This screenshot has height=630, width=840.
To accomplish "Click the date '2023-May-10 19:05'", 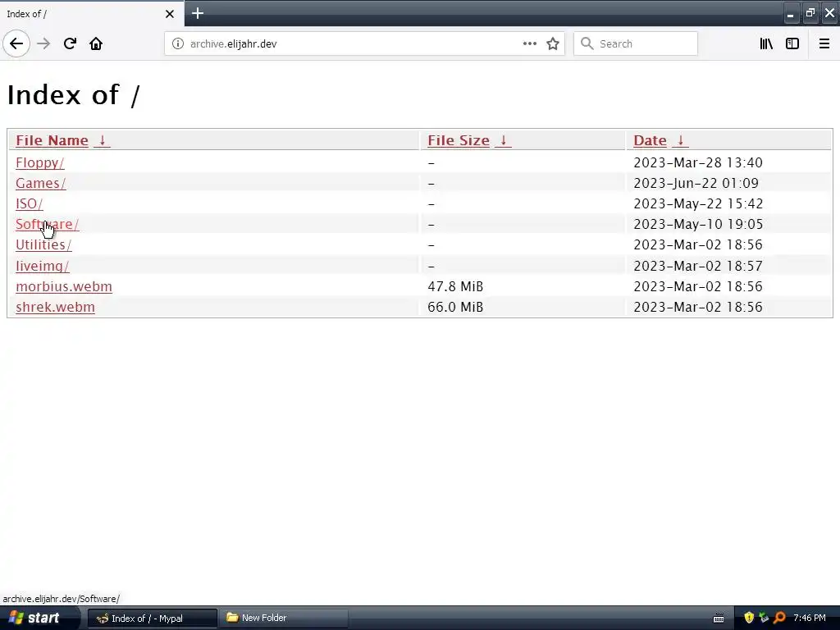I will pos(698,225).
